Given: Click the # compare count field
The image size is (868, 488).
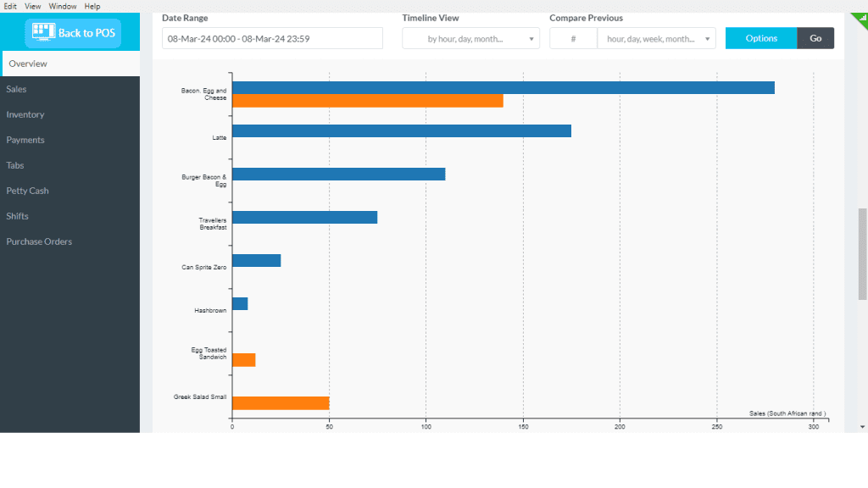Looking at the screenshot, I should 573,38.
